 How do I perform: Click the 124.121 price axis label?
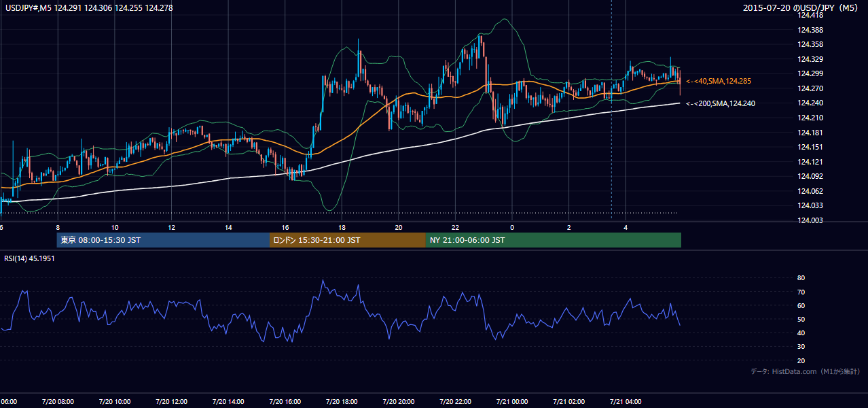click(810, 162)
